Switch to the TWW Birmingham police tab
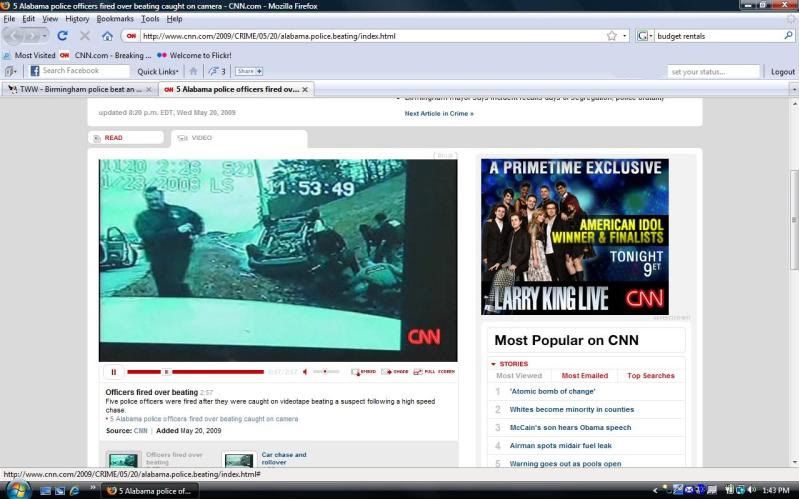799x499 pixels. point(80,89)
